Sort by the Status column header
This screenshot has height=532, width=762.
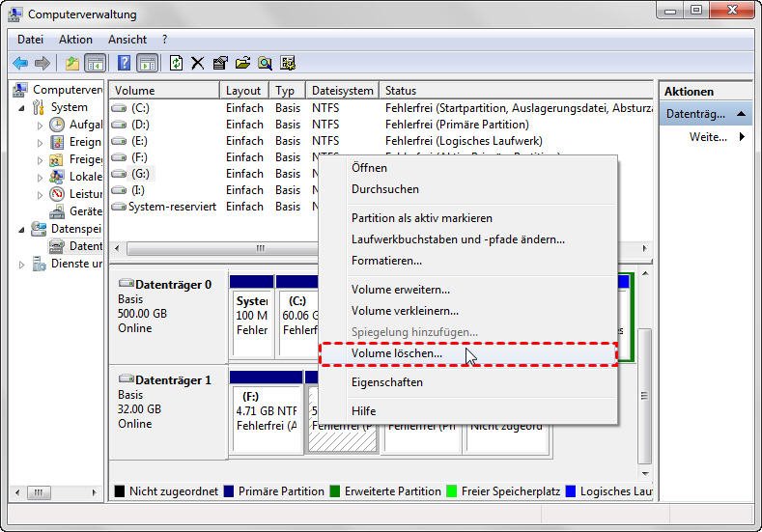click(x=516, y=91)
